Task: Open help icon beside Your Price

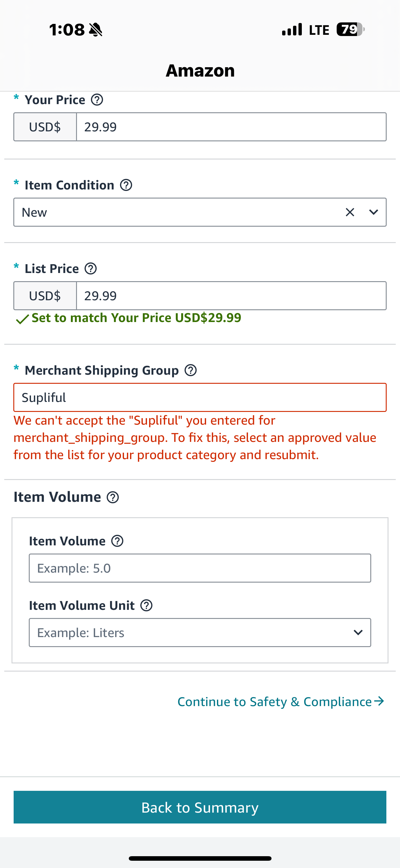Action: [97, 100]
